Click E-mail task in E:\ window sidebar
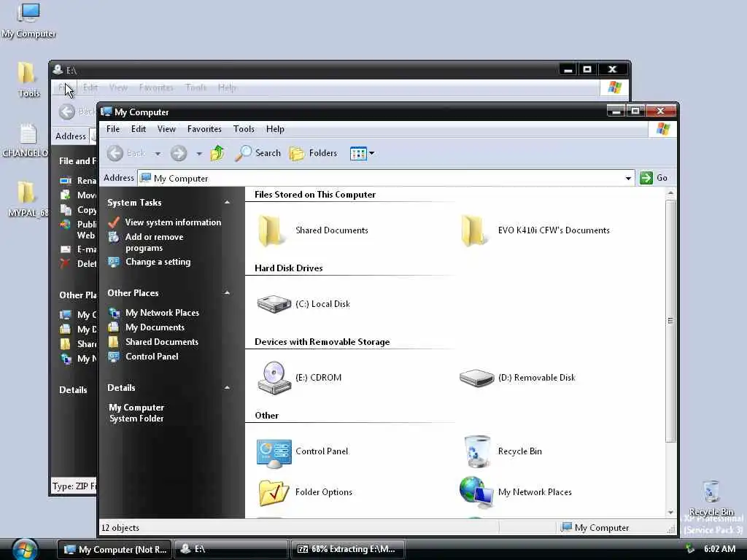Screen dimensions: 747x560 coord(79,249)
